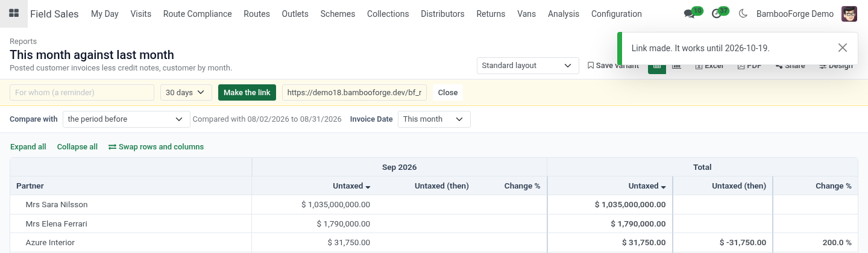Click the 200.0 % change cell
Image resolution: width=868 pixels, height=253 pixels.
tap(837, 243)
